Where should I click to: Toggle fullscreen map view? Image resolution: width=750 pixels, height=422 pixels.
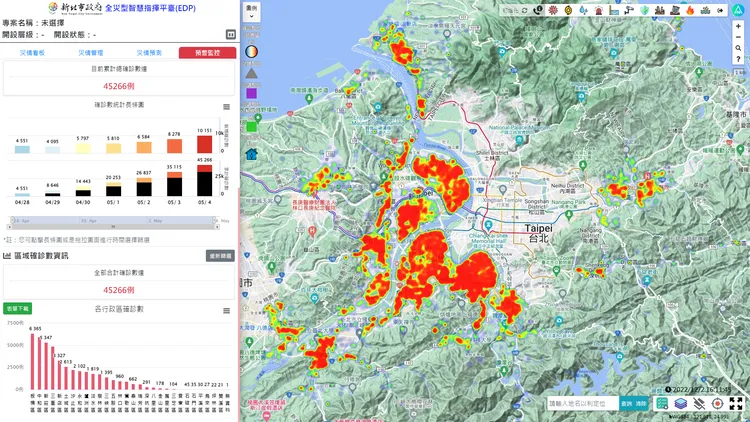pyautogui.click(x=736, y=403)
